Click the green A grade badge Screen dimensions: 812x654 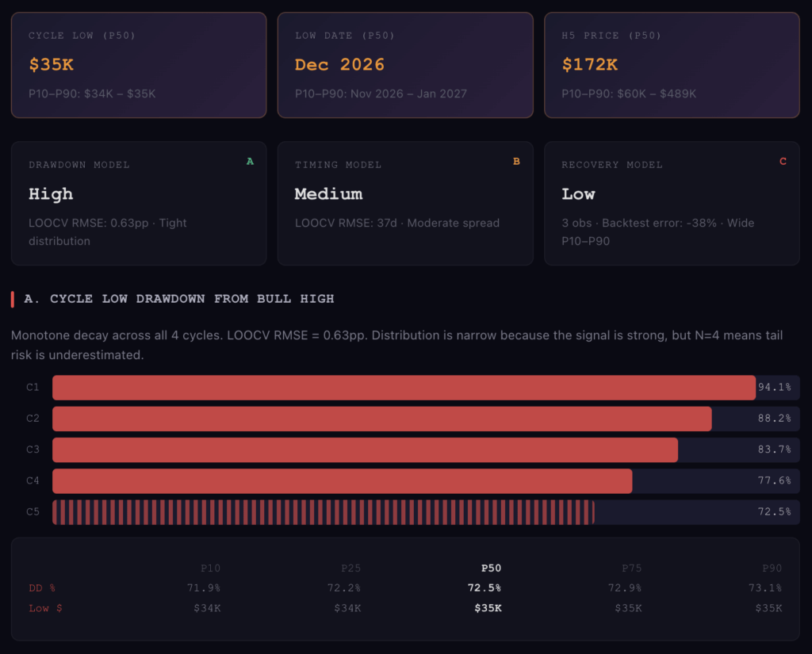[x=250, y=162]
